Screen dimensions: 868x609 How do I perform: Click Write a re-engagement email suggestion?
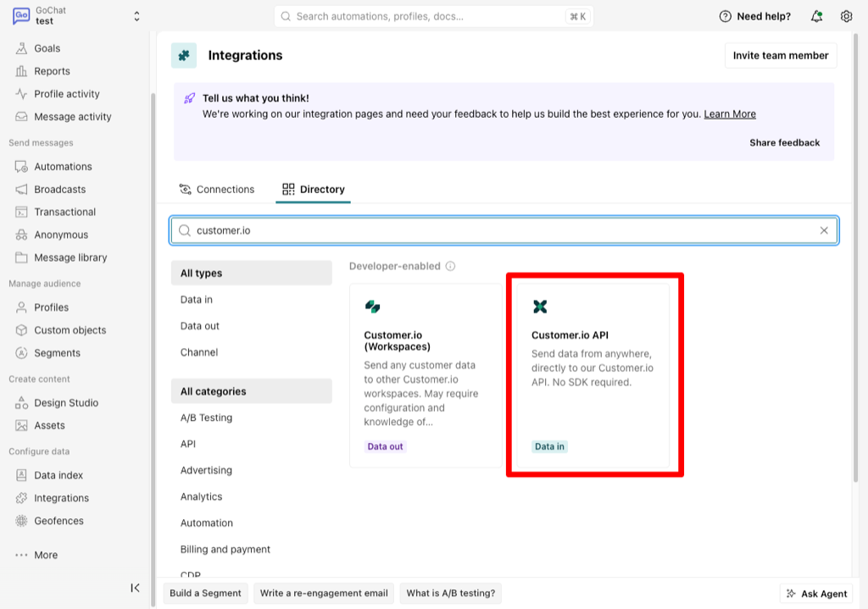click(324, 593)
